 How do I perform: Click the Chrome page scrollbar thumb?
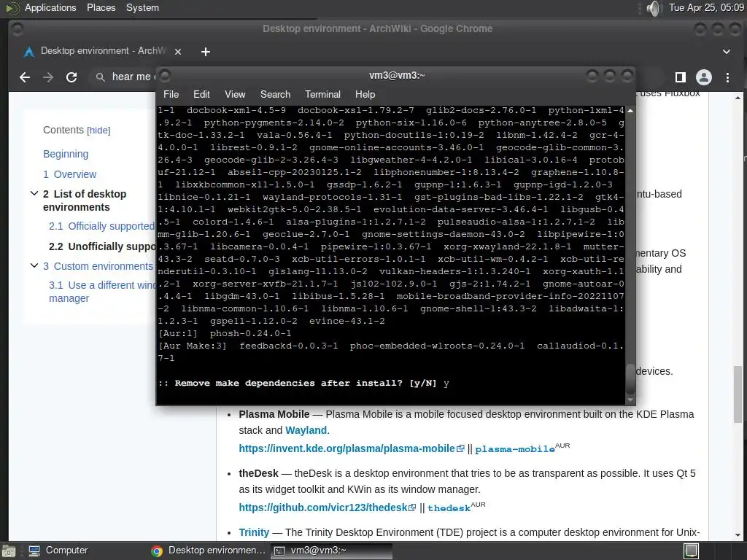tap(738, 394)
